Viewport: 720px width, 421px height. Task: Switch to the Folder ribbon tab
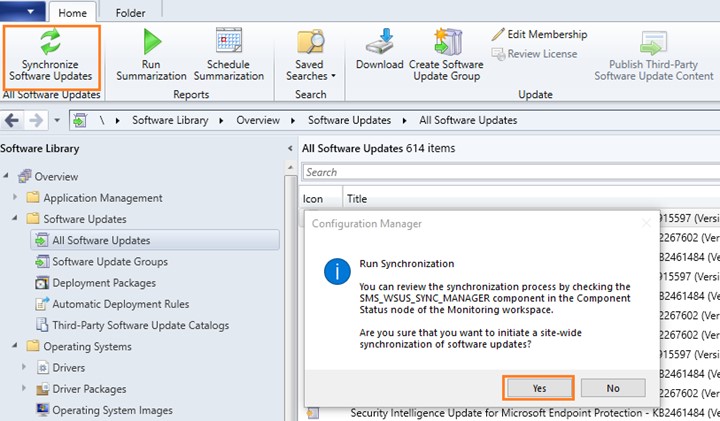click(x=130, y=13)
